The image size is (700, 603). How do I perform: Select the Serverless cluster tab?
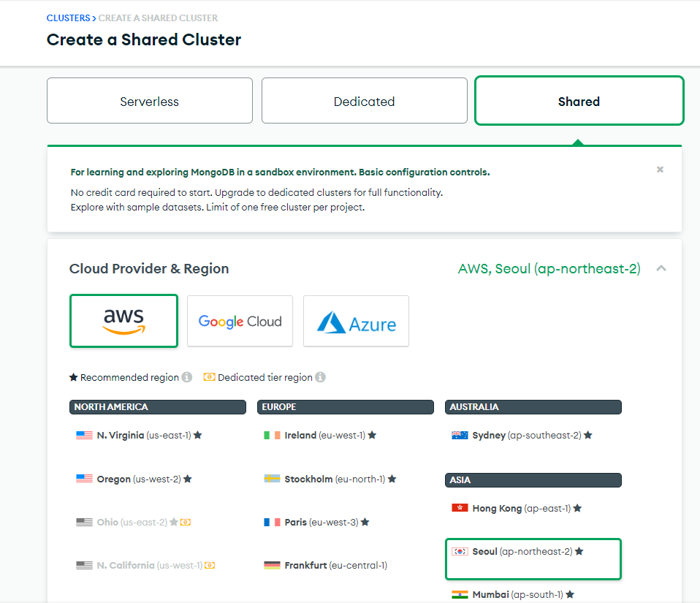click(150, 101)
